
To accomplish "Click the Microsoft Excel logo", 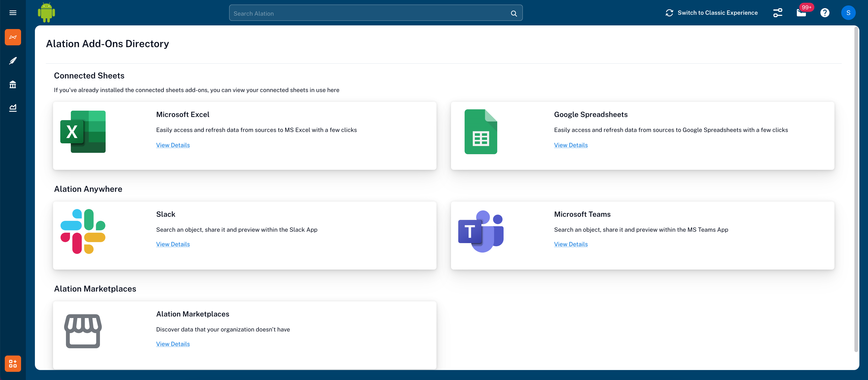I will click(x=83, y=132).
